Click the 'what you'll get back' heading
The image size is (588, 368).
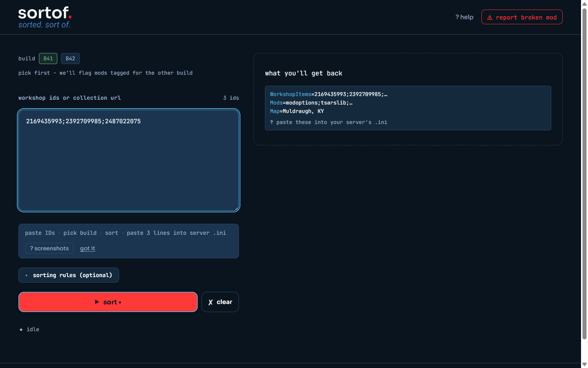click(304, 73)
